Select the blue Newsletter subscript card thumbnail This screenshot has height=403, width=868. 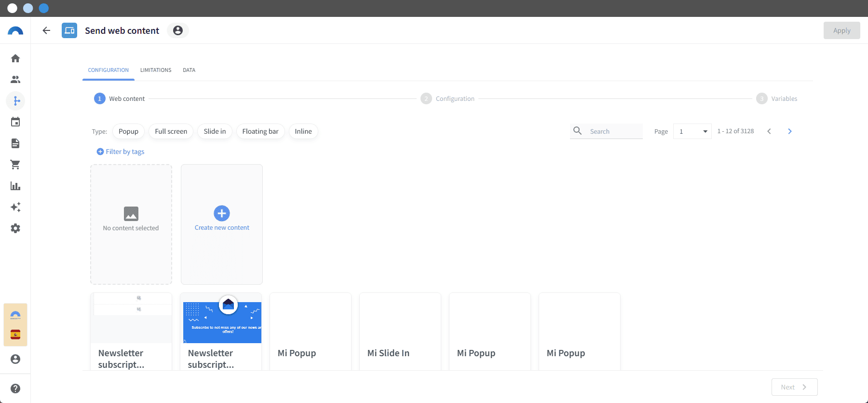pyautogui.click(x=222, y=319)
